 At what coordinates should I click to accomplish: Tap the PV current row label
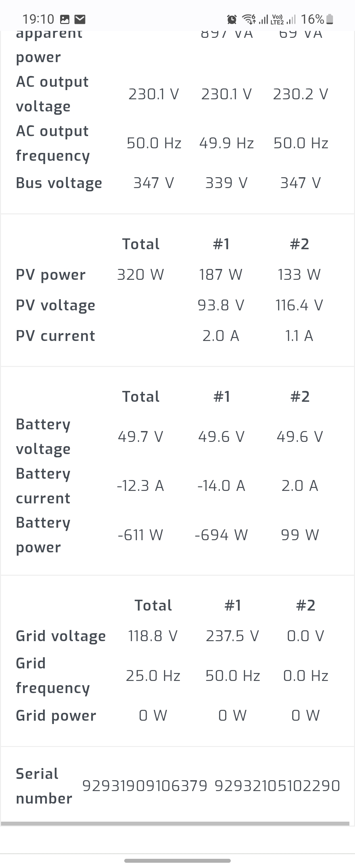[56, 336]
